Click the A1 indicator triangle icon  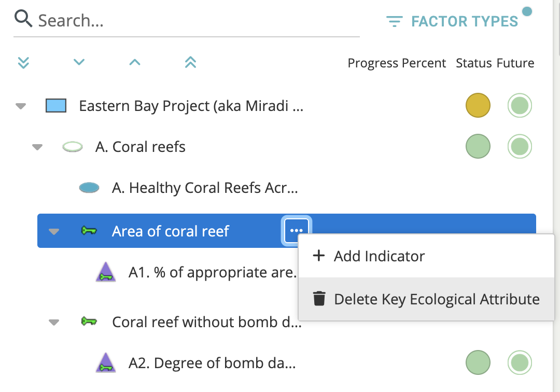(x=106, y=272)
